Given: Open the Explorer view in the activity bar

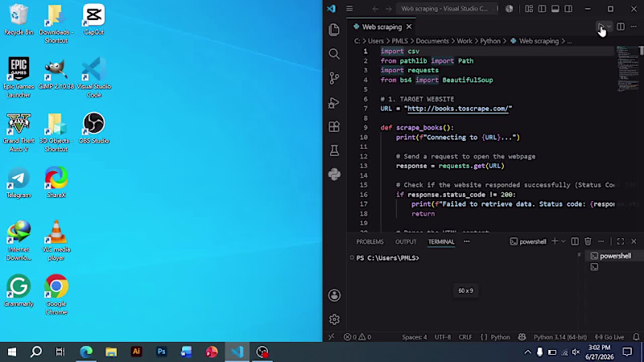Looking at the screenshot, I should point(334,30).
